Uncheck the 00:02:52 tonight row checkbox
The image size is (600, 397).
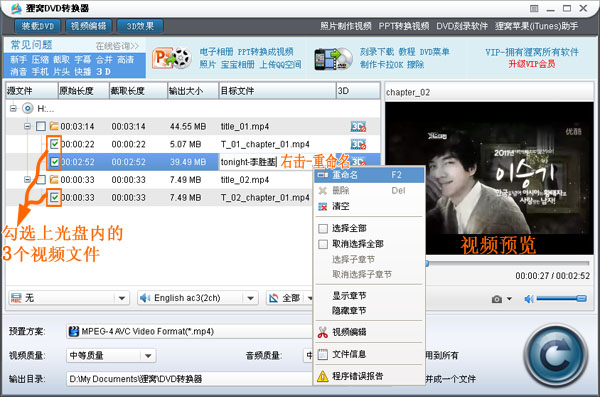54,162
